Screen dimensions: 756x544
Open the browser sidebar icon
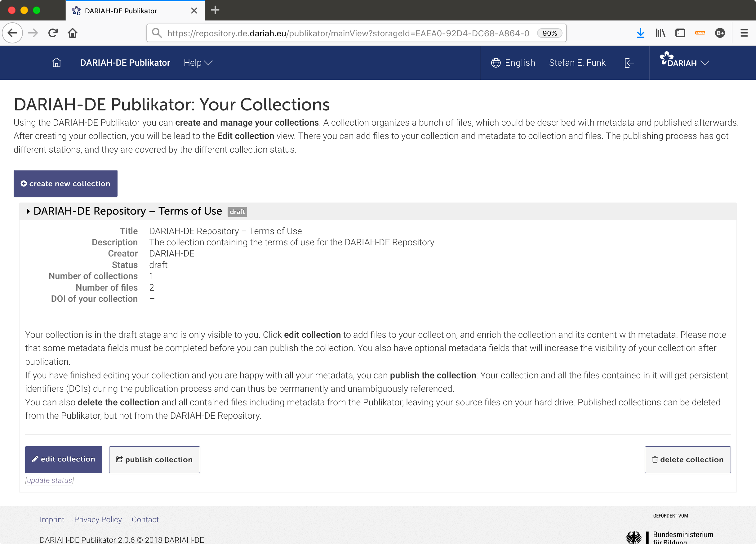pos(680,33)
